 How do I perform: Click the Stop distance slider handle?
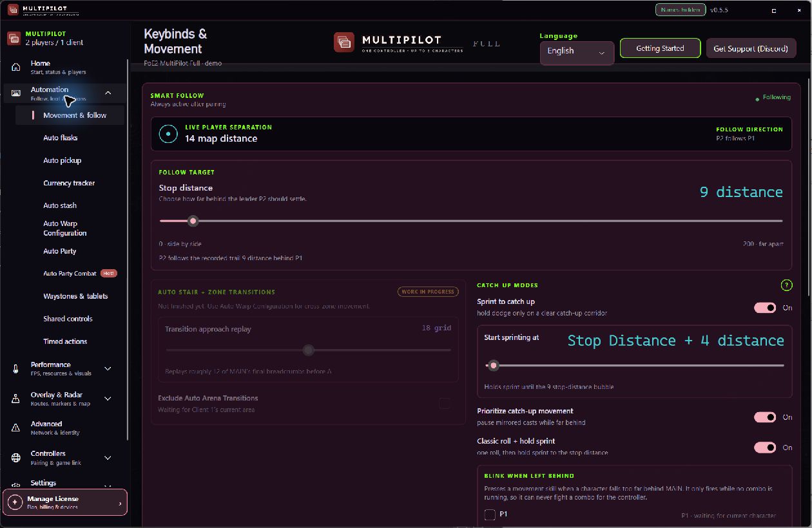193,221
